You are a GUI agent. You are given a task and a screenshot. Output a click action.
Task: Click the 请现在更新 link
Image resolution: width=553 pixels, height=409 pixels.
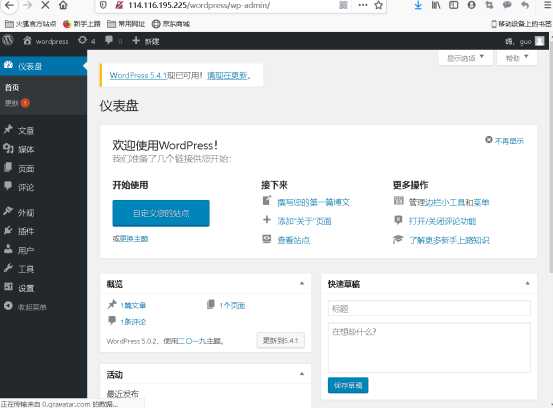(228, 75)
